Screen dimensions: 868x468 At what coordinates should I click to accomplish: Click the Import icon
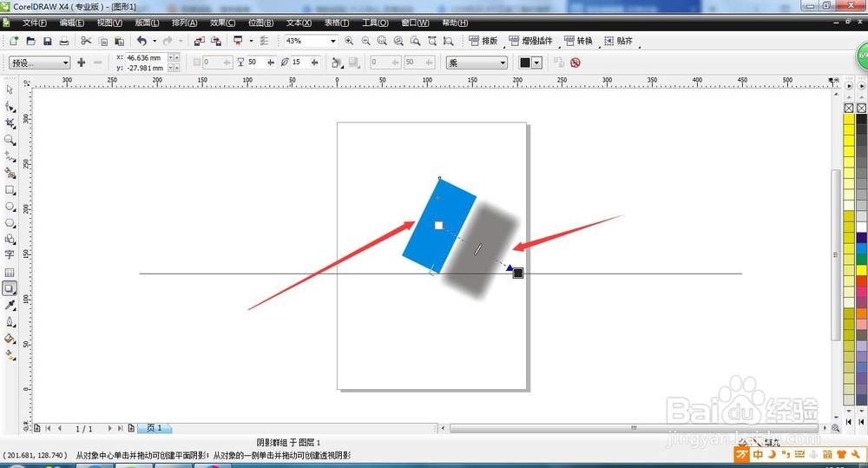click(x=200, y=41)
